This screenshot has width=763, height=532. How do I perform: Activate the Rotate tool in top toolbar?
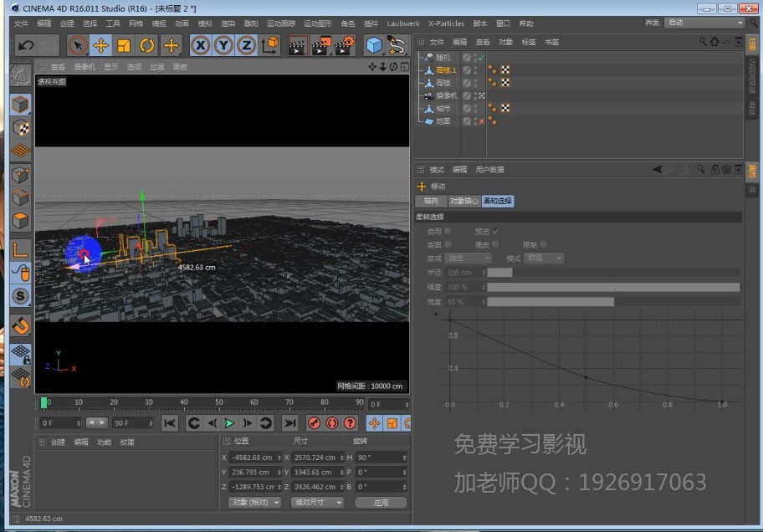point(147,46)
